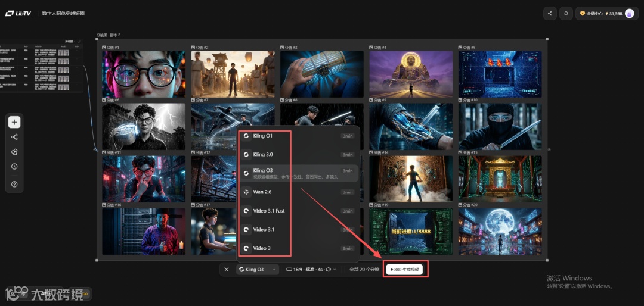The image size is (644, 306).
Task: Select Kling 3.0 model from list
Action: coord(298,155)
